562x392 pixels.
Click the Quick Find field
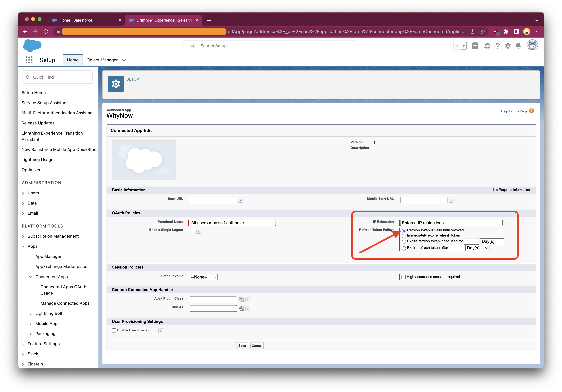tap(58, 77)
